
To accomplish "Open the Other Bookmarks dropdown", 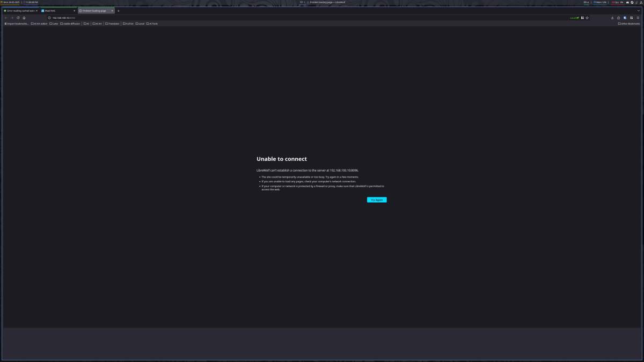I will pyautogui.click(x=629, y=24).
